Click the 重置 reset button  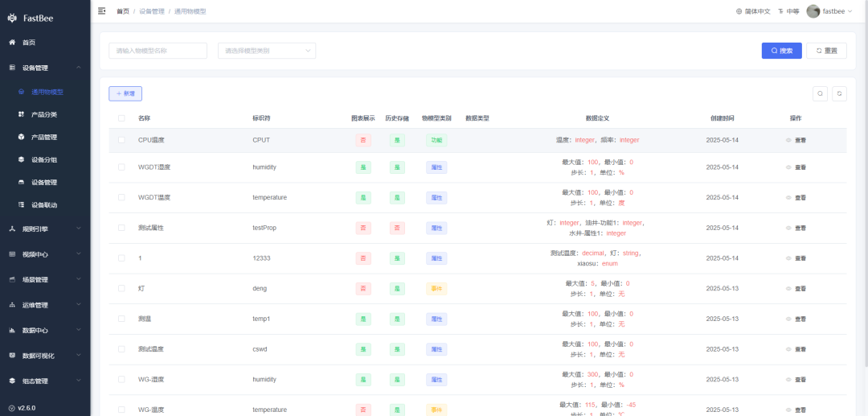coord(826,51)
